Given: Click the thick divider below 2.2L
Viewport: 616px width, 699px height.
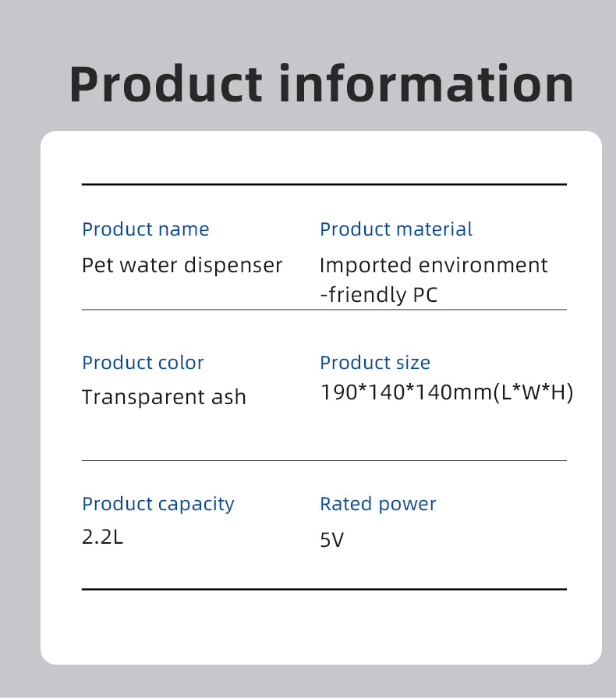Looking at the screenshot, I should pos(324,589).
